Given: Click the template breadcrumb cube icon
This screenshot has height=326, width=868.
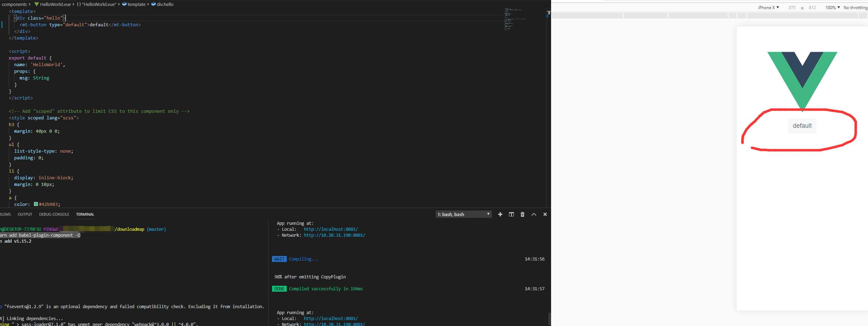Looking at the screenshot, I should (124, 4).
